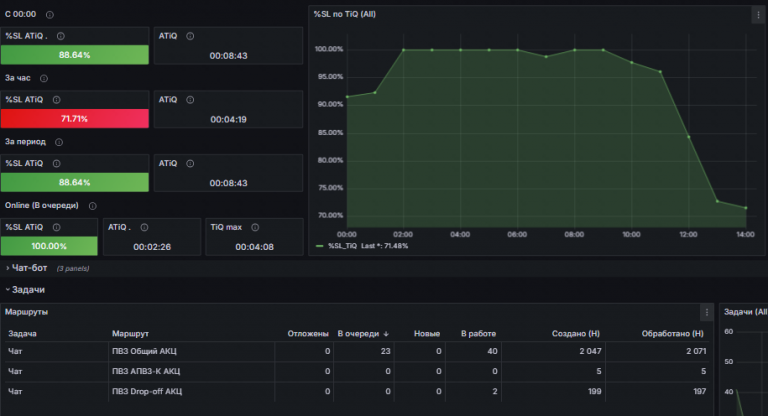Click info icon beside За час heading
This screenshot has width=768, height=416.
44,78
